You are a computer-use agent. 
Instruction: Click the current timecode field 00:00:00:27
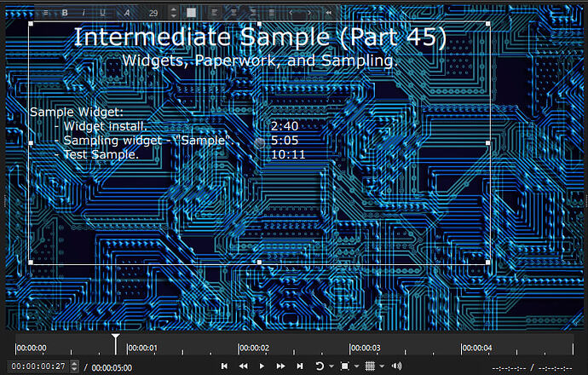click(38, 366)
